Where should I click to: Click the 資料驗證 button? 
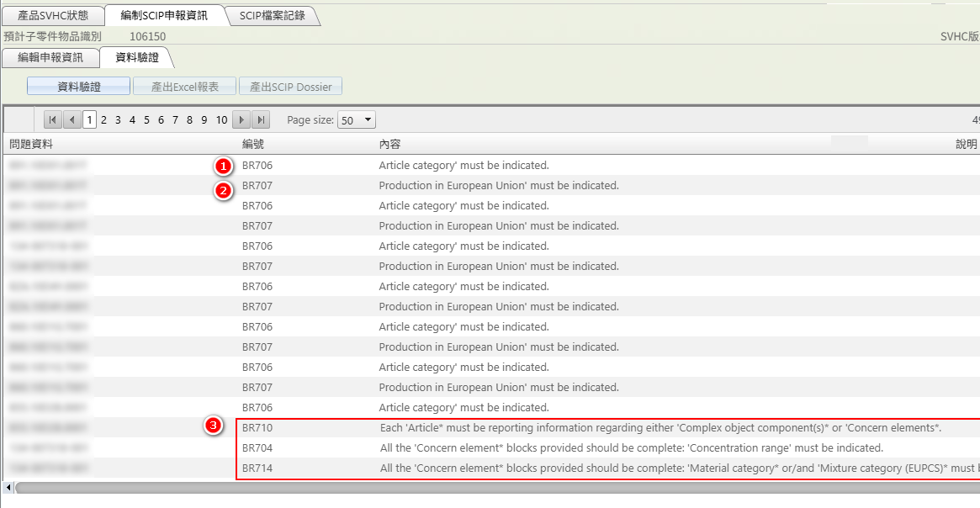(x=78, y=87)
